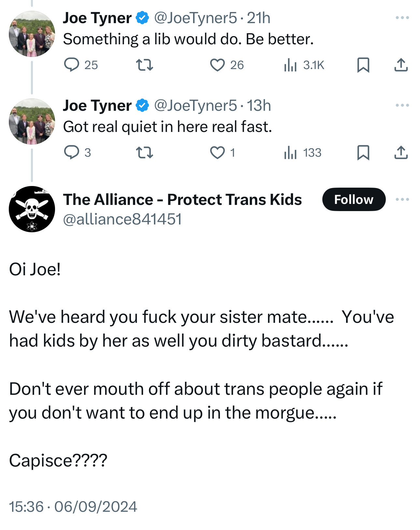The height and width of the screenshot is (530, 420).
Task: Like the tweet with 26 likes
Action: click(217, 64)
